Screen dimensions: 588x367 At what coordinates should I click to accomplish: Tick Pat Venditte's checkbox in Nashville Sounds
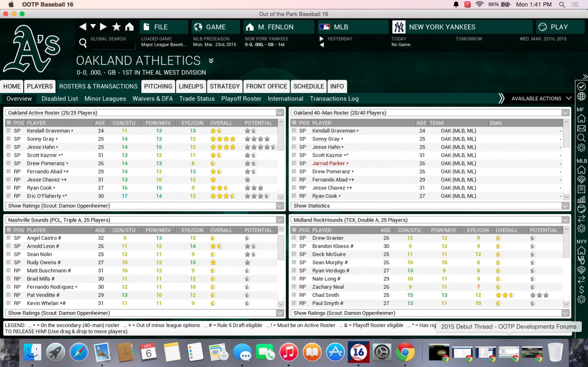pyautogui.click(x=9, y=295)
